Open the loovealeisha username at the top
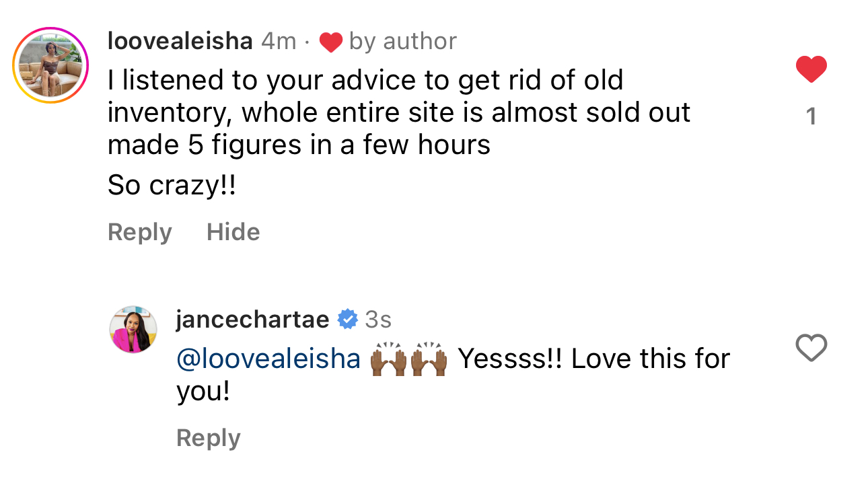 point(180,42)
